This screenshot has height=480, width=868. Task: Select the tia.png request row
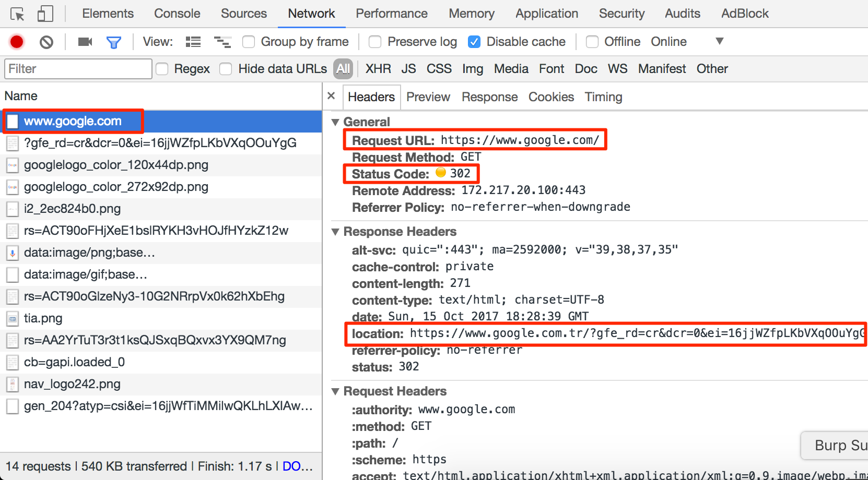click(x=161, y=319)
